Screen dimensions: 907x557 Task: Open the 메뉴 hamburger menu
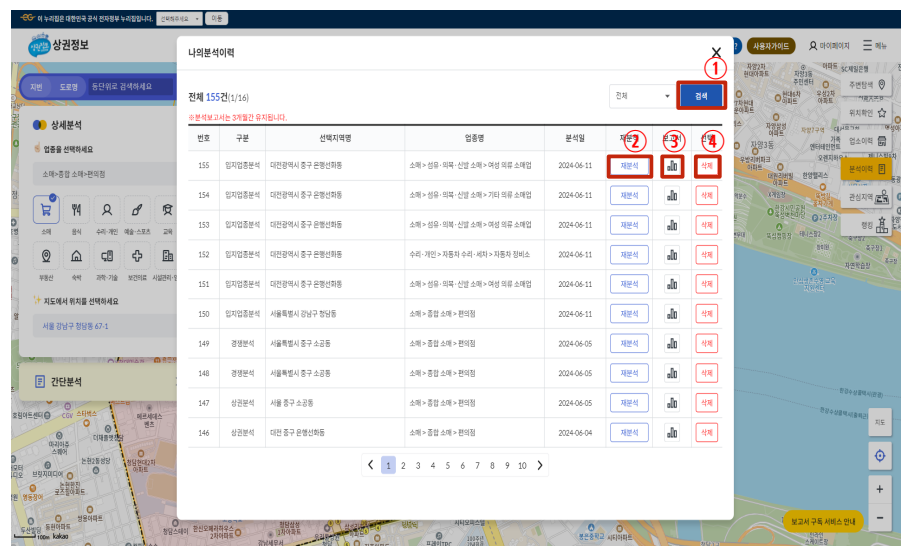[x=874, y=45]
